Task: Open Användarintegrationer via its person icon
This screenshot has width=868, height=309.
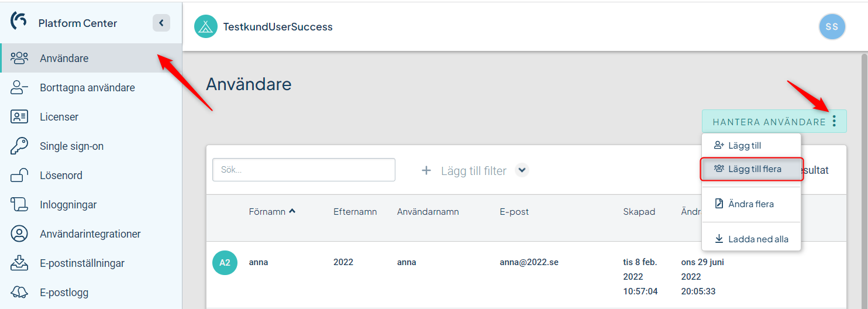Action: pos(19,234)
